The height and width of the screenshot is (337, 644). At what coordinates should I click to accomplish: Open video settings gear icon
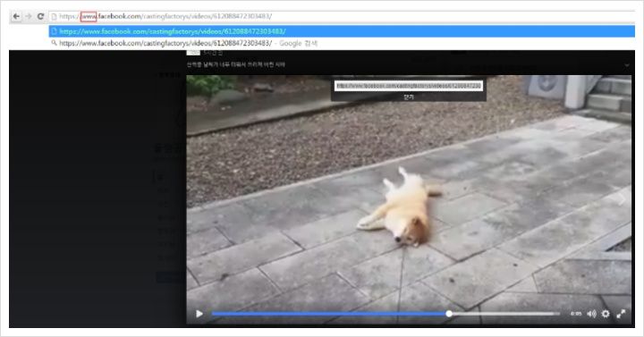(x=606, y=314)
